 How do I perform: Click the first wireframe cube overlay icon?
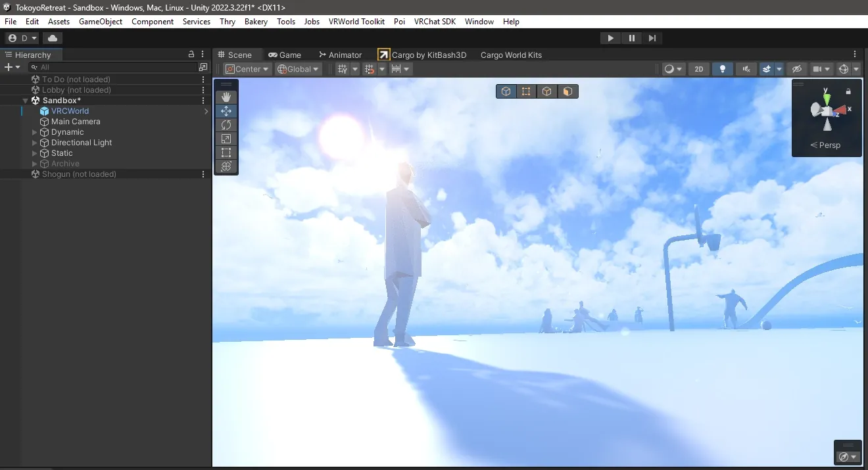pos(506,91)
